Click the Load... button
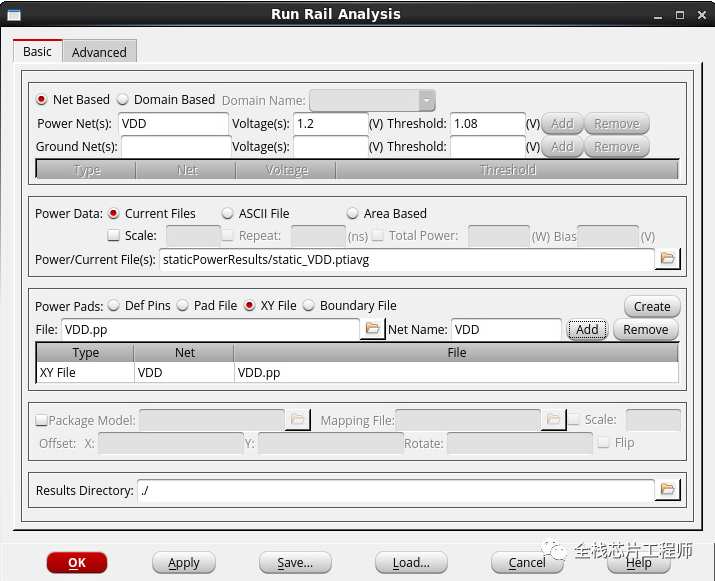 [x=411, y=563]
